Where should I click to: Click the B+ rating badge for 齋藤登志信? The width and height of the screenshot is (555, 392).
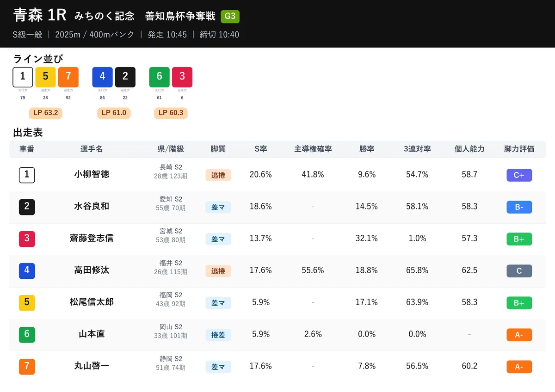(x=519, y=239)
